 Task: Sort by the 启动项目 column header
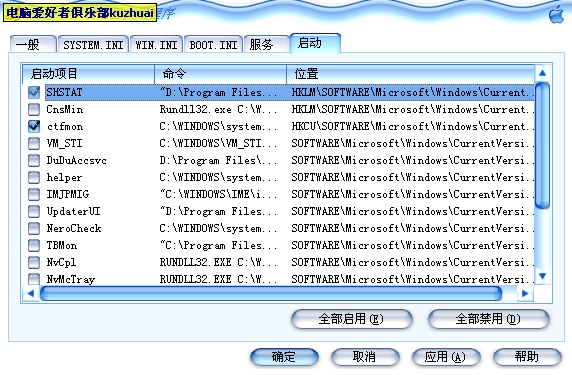pyautogui.click(x=88, y=74)
